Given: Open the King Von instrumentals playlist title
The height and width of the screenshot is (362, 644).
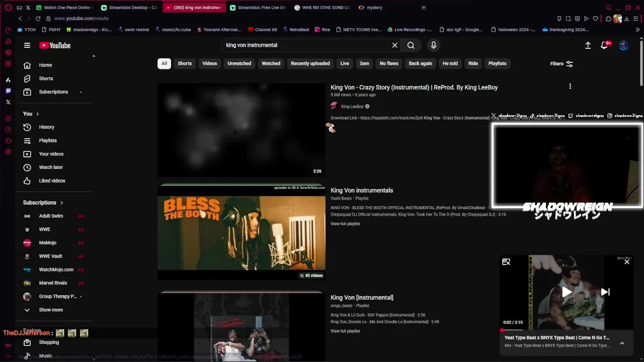Looking at the screenshot, I should (362, 191).
